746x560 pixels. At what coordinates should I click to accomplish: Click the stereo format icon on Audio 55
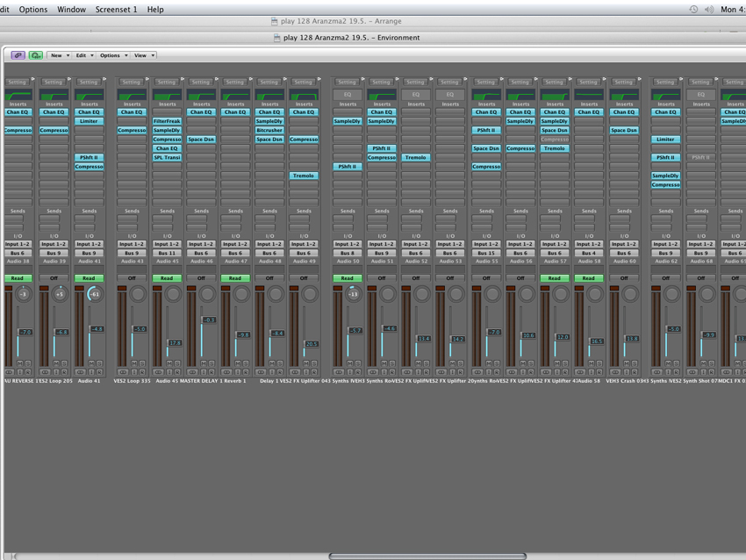tap(477, 372)
